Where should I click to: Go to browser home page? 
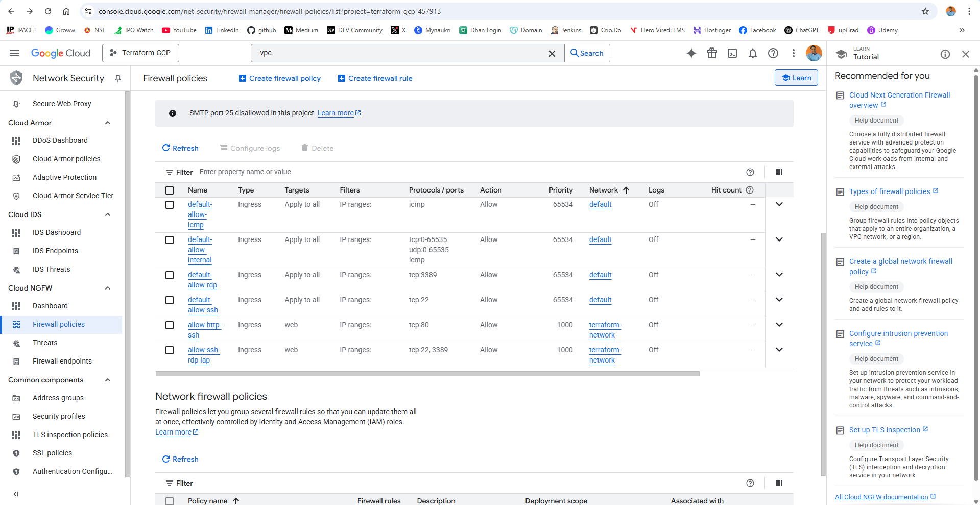[x=66, y=11]
